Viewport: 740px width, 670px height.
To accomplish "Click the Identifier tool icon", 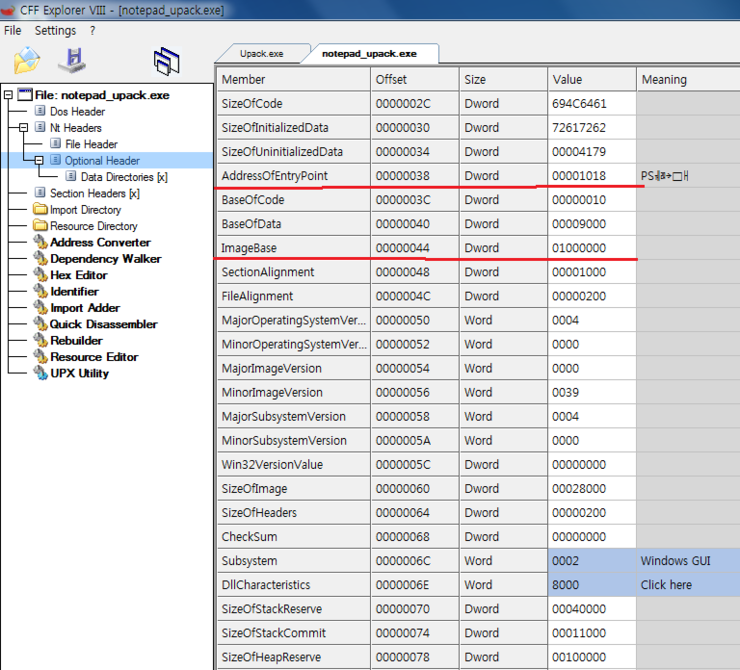I will pos(41,291).
